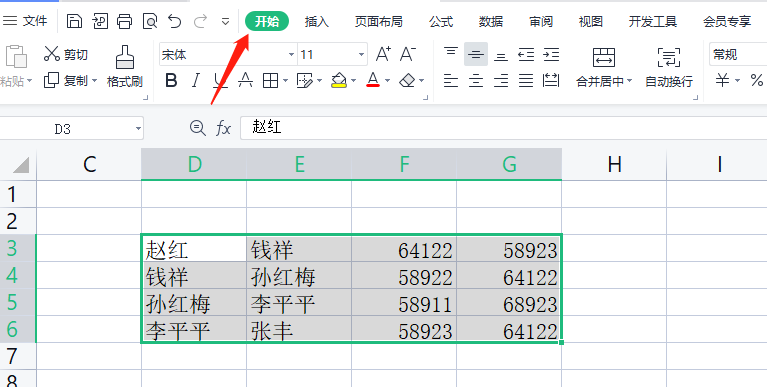
Task: Select row 7 header
Action: (x=18, y=356)
